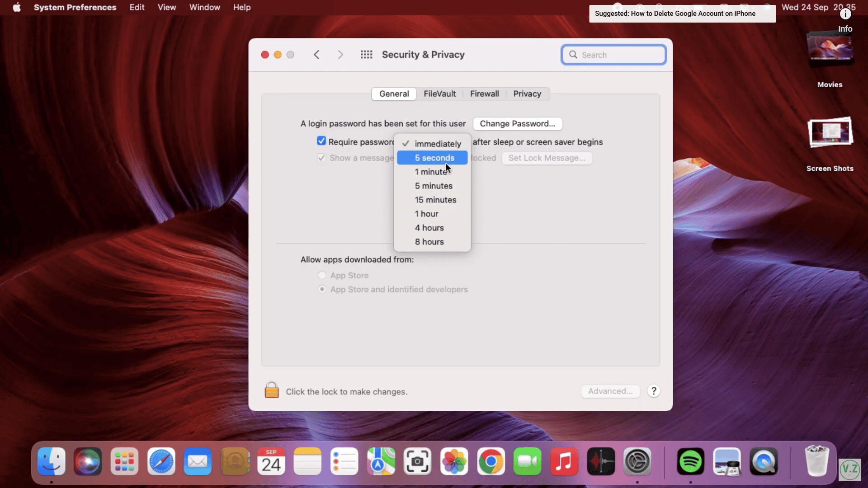Open FaceTime from the dock
This screenshot has width=868, height=488.
point(527,461)
